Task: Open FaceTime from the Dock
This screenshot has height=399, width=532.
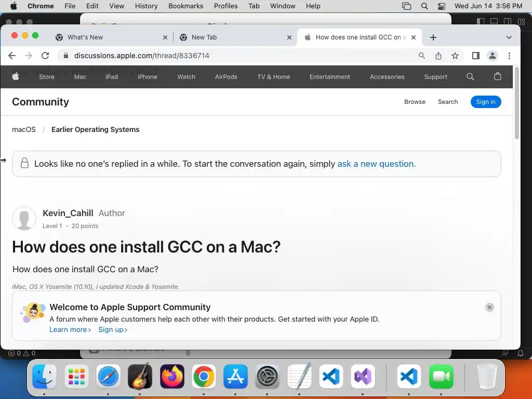Action: (441, 377)
